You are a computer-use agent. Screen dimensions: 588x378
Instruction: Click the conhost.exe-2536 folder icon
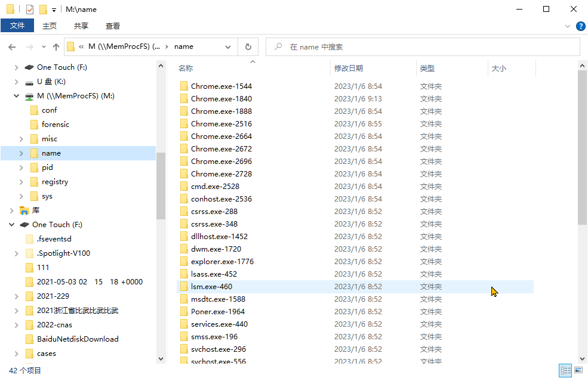[x=184, y=199]
